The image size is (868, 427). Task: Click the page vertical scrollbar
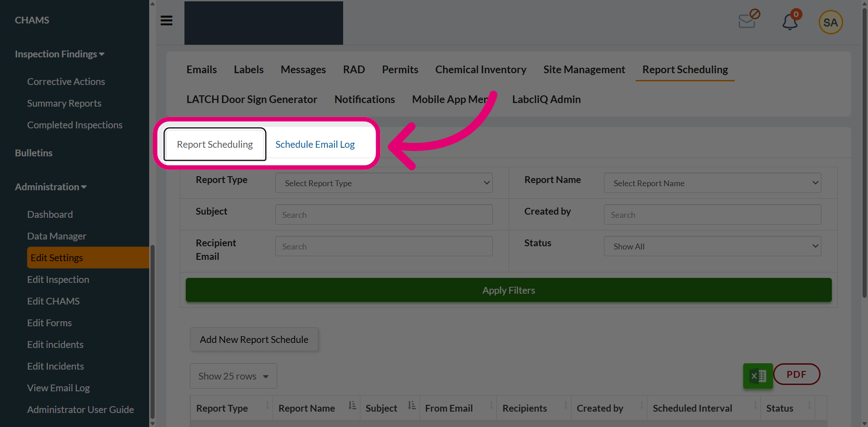point(864,152)
